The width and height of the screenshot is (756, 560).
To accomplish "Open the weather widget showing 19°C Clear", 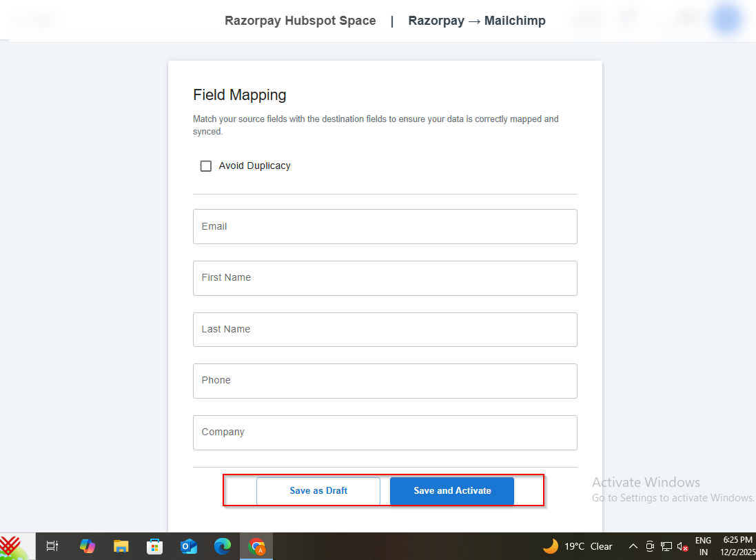I will pyautogui.click(x=578, y=546).
